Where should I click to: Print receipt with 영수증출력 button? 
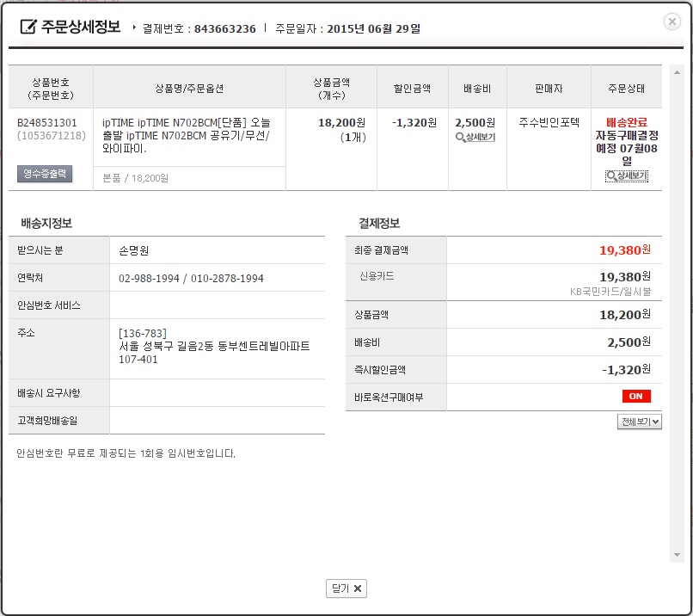pos(45,174)
